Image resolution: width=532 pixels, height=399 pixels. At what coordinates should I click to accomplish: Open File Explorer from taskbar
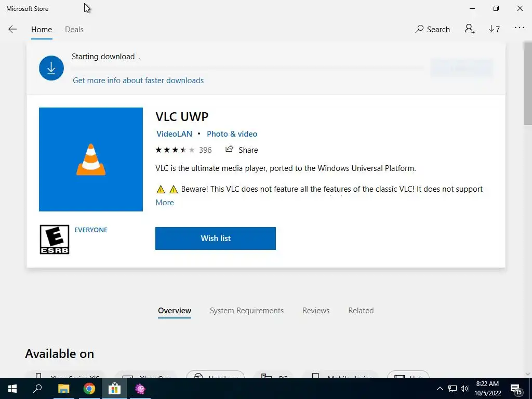pos(63,389)
